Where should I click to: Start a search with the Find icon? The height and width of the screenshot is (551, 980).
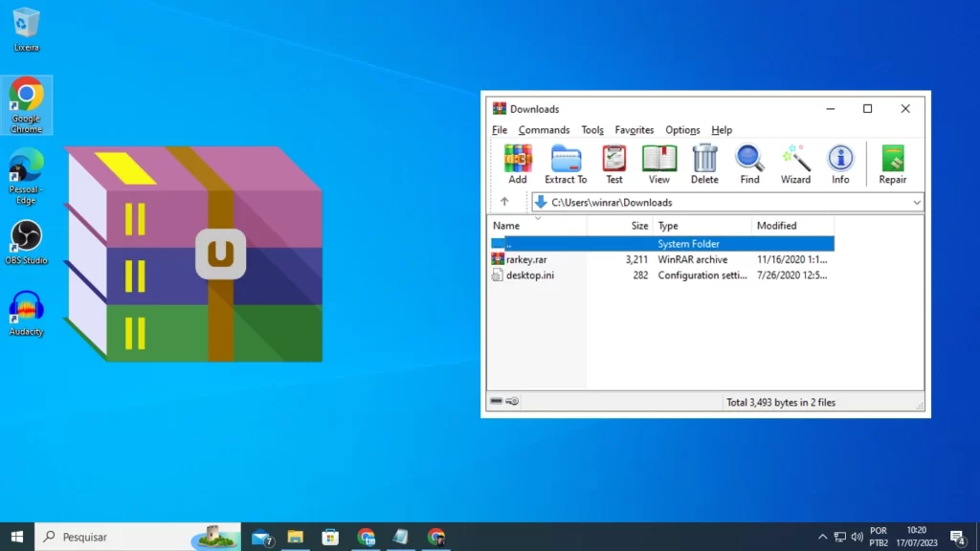click(749, 163)
